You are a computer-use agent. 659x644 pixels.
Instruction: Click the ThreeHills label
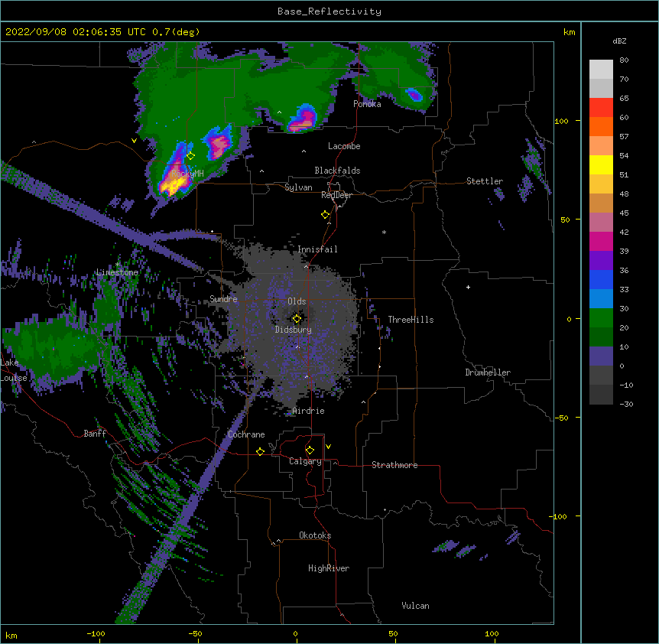click(411, 320)
